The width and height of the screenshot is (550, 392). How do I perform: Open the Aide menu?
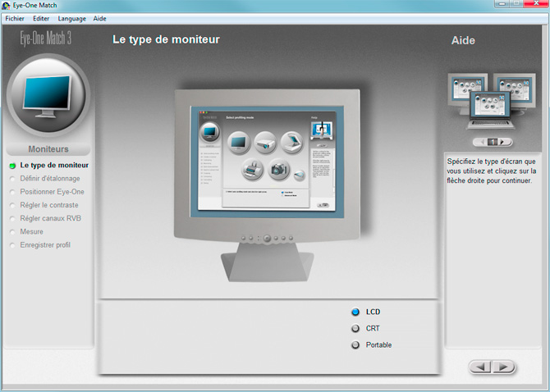click(x=99, y=19)
